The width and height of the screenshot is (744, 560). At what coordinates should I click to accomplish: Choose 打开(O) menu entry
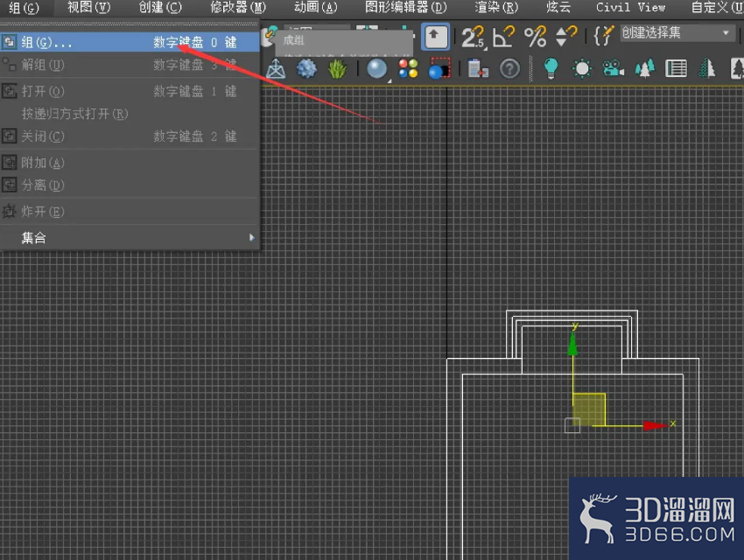click(x=130, y=91)
